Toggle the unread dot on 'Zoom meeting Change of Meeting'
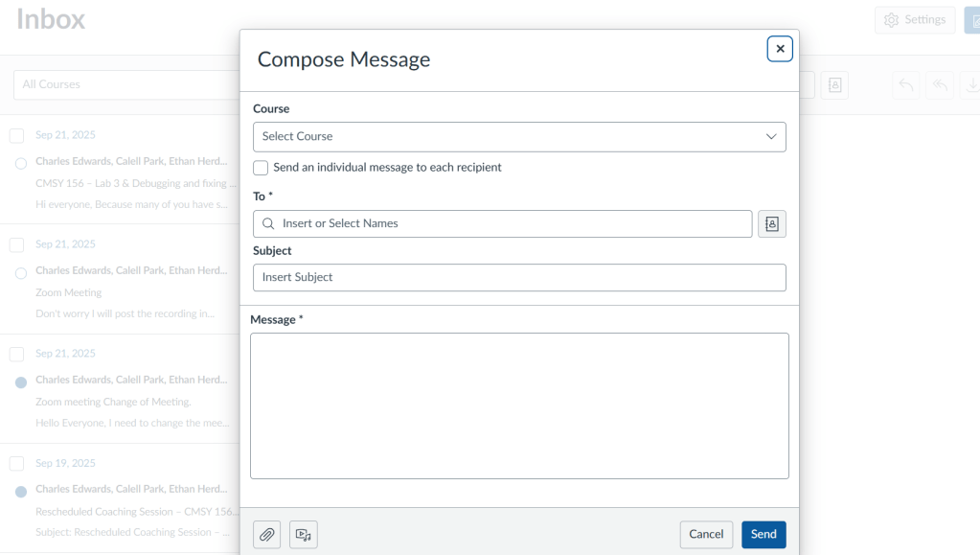The height and width of the screenshot is (555, 980). [x=21, y=382]
